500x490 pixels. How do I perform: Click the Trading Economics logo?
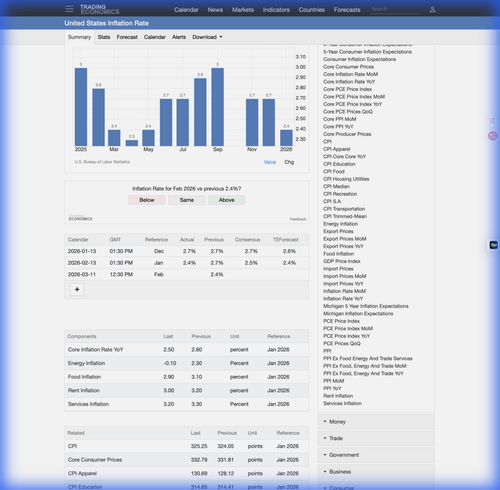pos(99,9)
